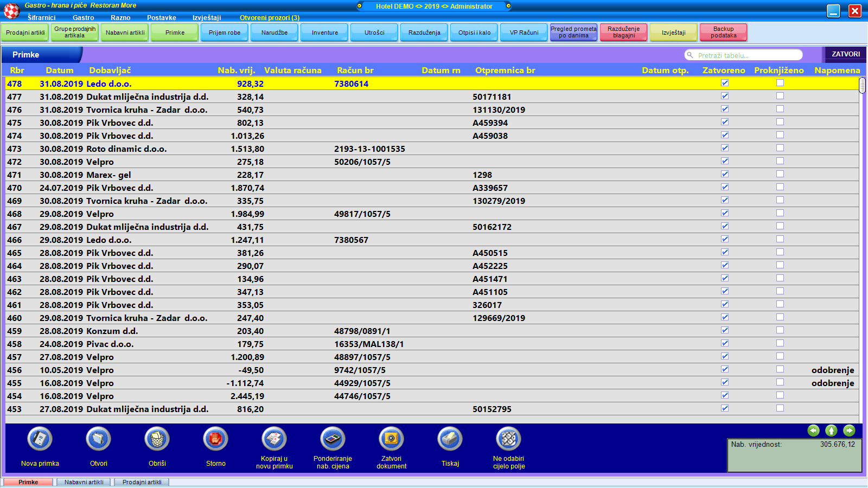Copy into new receipt via Kopiraj icon
868x488 pixels.
click(274, 439)
